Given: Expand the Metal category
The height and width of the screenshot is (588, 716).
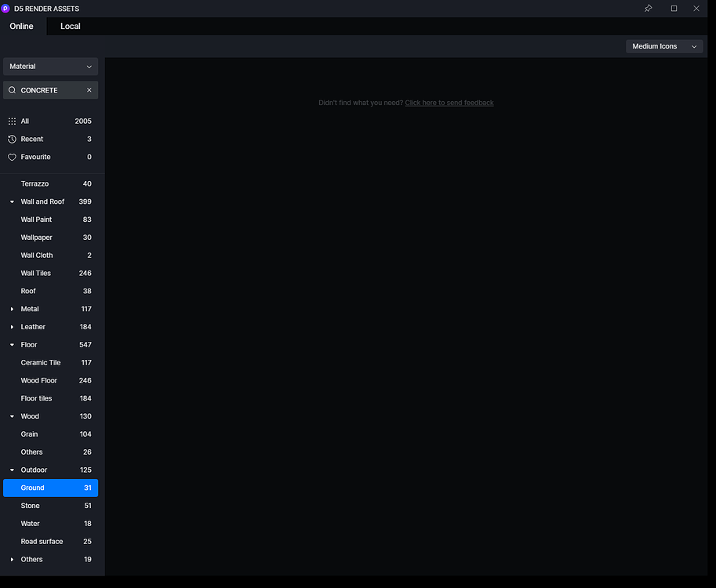Looking at the screenshot, I should (x=12, y=309).
